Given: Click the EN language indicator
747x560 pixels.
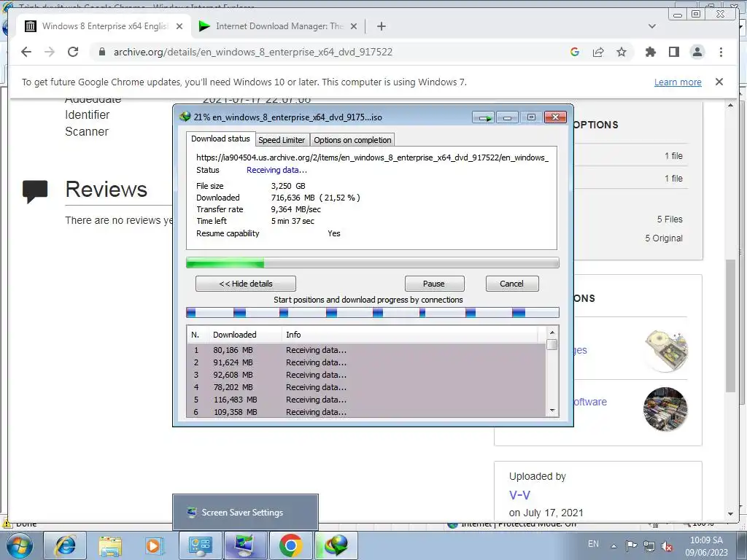Looking at the screenshot, I should pyautogui.click(x=593, y=544).
